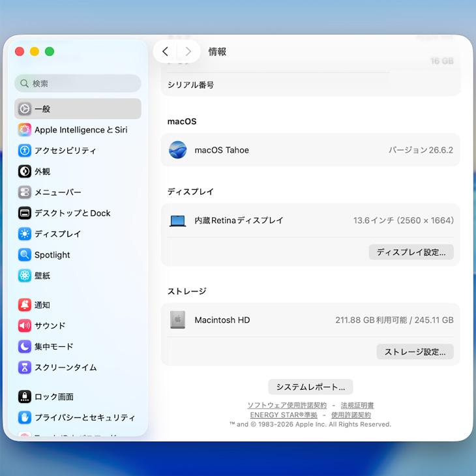Open the ソフトウェア使用許諾契約 link
Image resolution: width=476 pixels, height=476 pixels.
click(x=287, y=406)
